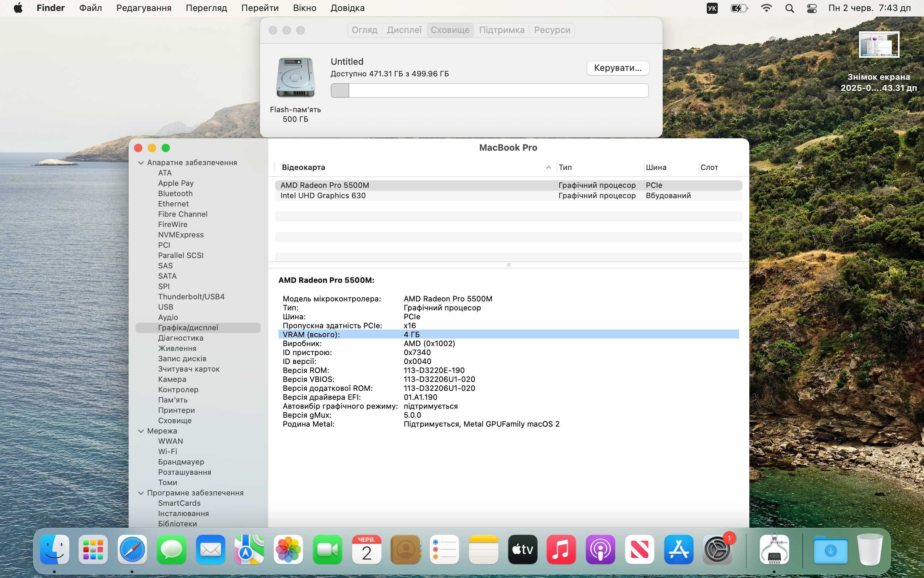Open Reminders in the Dock
The height and width of the screenshot is (578, 924).
coord(444,550)
